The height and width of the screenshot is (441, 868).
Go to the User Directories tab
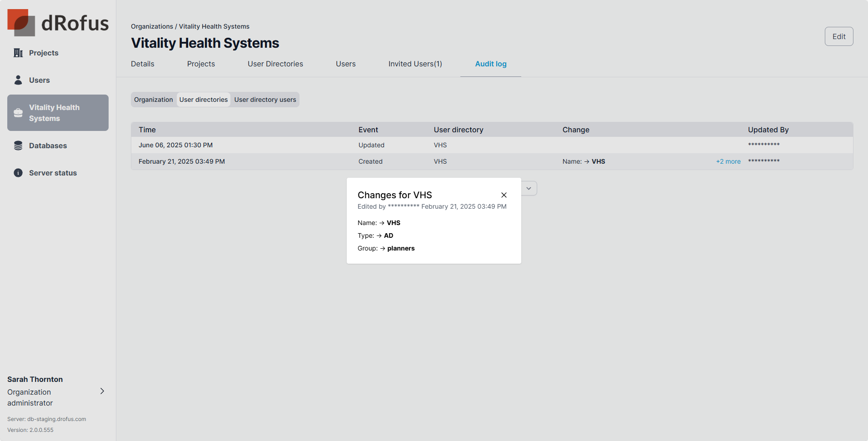[275, 64]
